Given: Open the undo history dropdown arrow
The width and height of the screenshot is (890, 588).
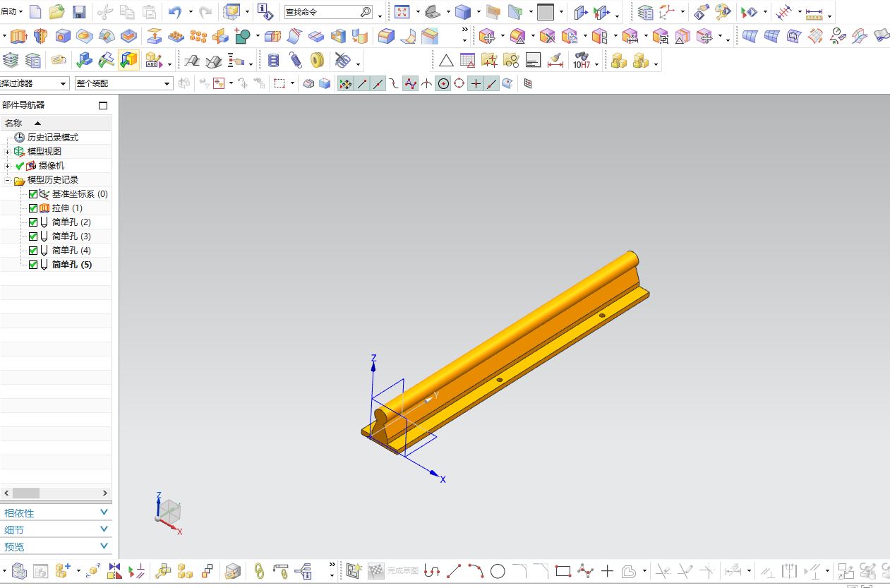Looking at the screenshot, I should (x=191, y=12).
